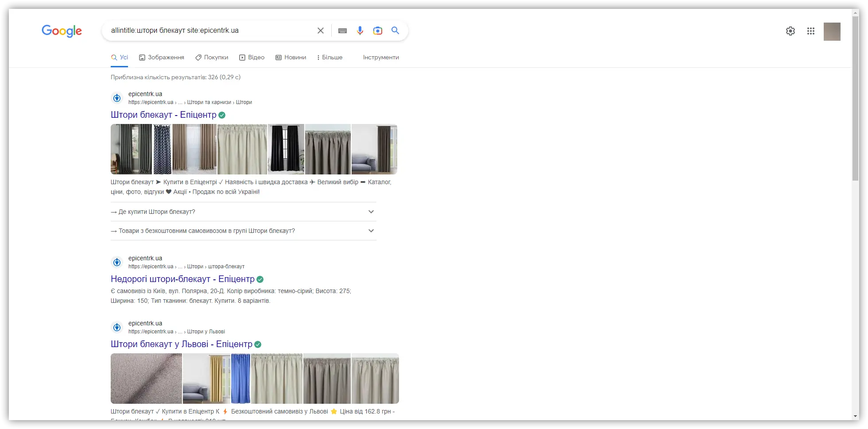Click into the search query field
The width and height of the screenshot is (868, 429).
(x=210, y=31)
